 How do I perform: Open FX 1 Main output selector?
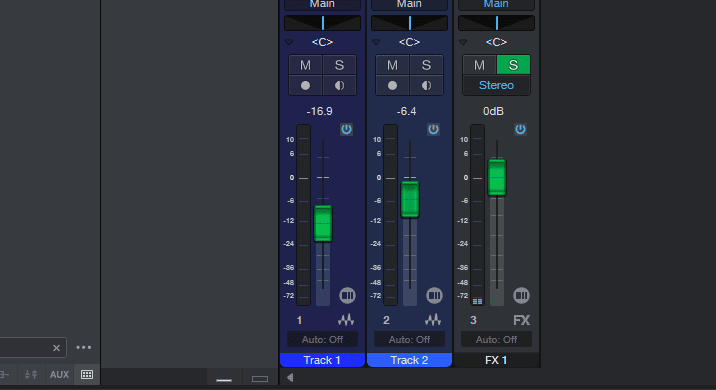pos(496,5)
